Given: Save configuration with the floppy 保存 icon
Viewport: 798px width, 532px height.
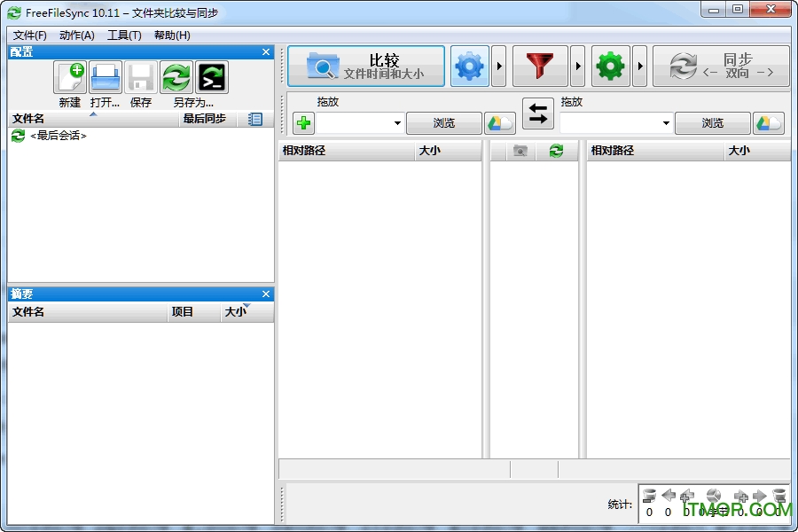Looking at the screenshot, I should (140, 77).
